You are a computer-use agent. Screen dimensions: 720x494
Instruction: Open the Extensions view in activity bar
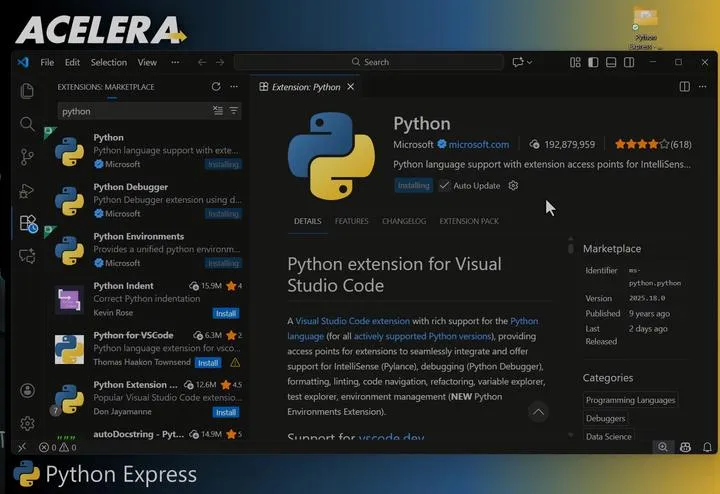(28, 224)
